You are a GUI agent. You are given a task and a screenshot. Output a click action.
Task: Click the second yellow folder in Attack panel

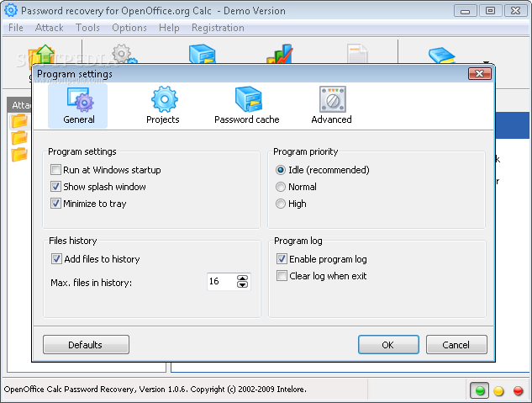tap(19, 138)
